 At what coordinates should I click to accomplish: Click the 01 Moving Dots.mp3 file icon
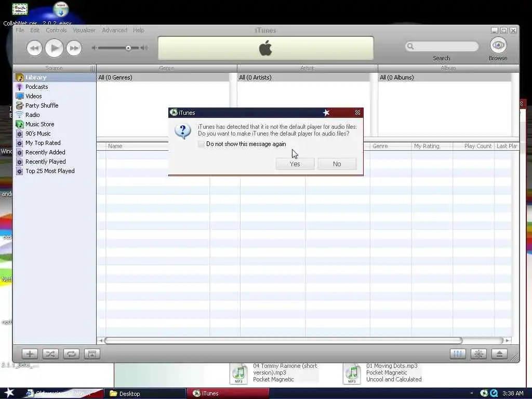coord(352,373)
